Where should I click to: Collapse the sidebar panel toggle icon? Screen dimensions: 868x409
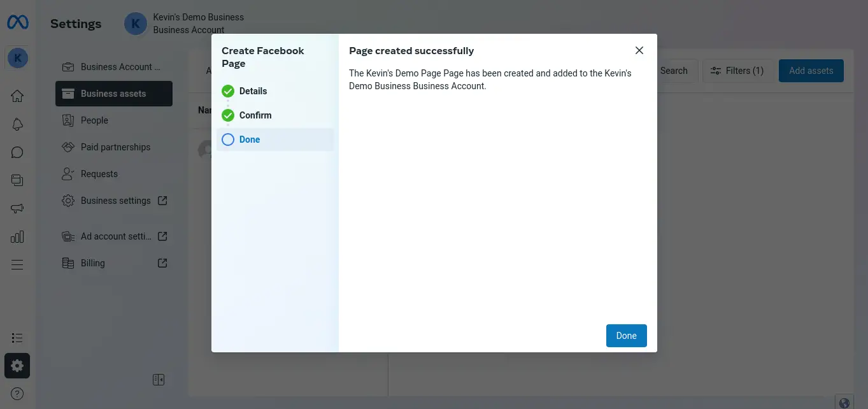[x=159, y=380]
